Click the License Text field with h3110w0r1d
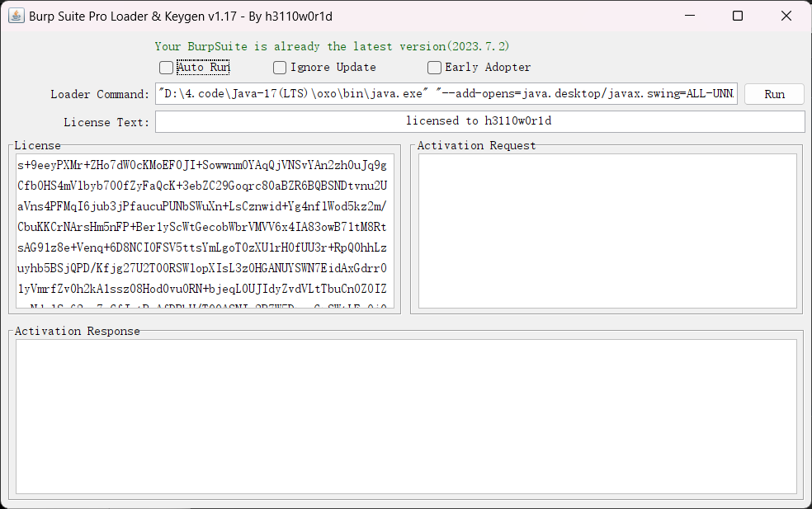The width and height of the screenshot is (812, 509). click(x=479, y=121)
